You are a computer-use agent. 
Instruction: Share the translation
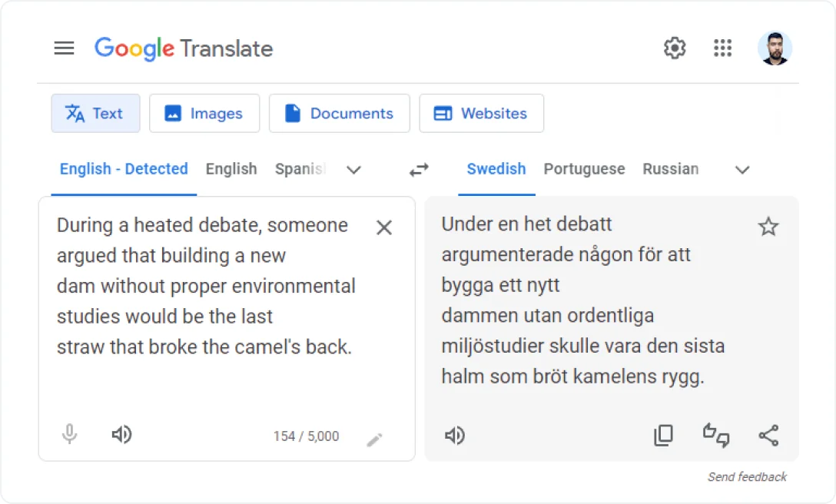pyautogui.click(x=769, y=436)
